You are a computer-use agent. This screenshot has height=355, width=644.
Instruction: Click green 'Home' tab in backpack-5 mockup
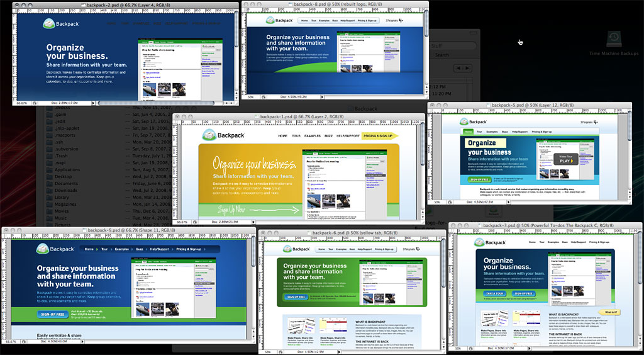click(x=468, y=132)
